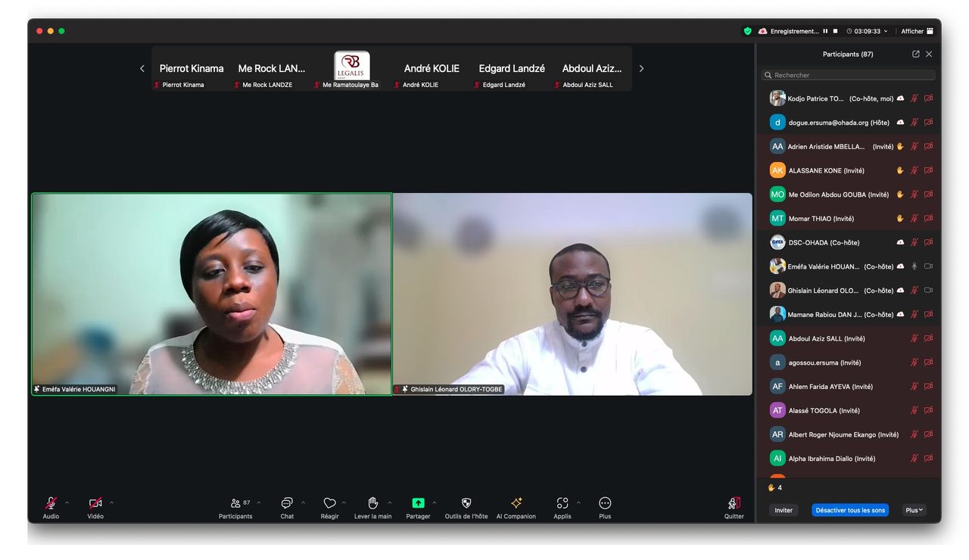
Task: Open the toolbar Plus more menu
Action: (x=605, y=507)
